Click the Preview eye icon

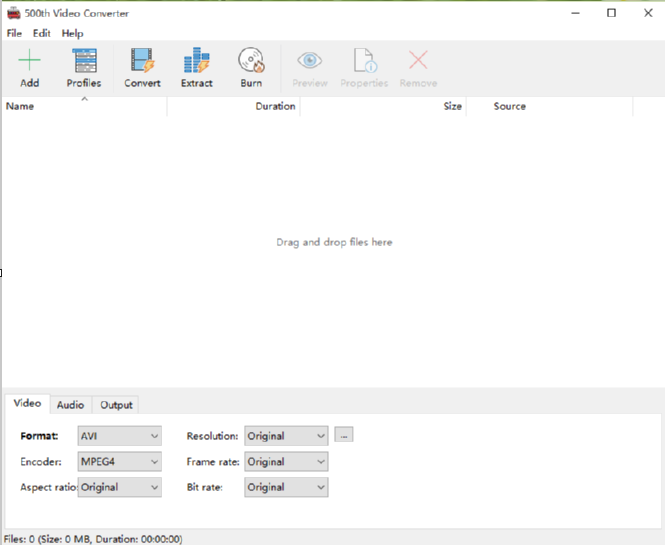[310, 60]
